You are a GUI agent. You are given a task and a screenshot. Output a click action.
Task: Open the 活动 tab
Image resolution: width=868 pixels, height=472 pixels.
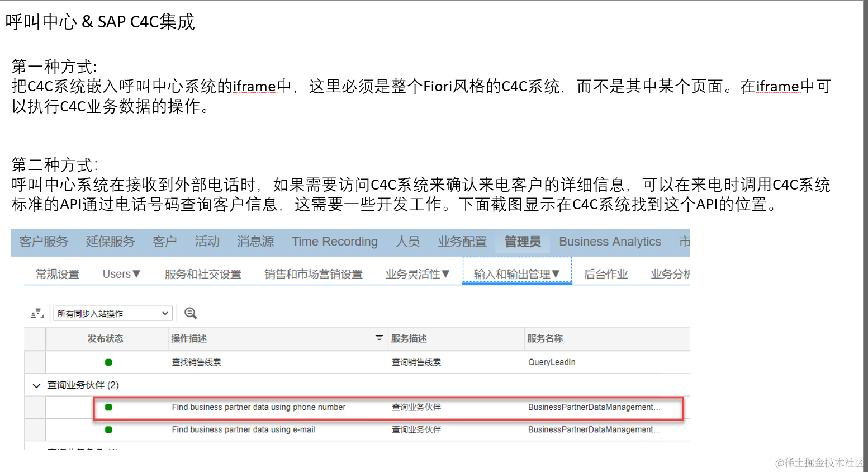coord(207,242)
